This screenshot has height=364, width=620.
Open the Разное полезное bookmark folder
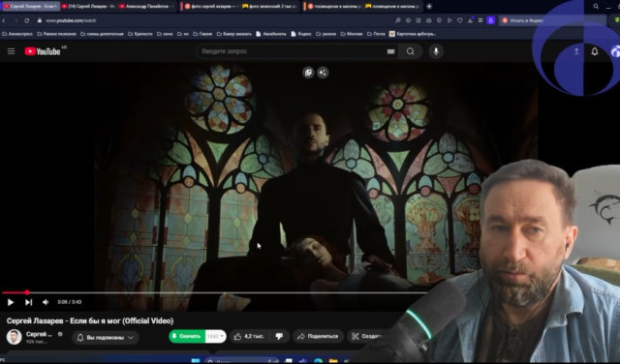click(x=56, y=34)
